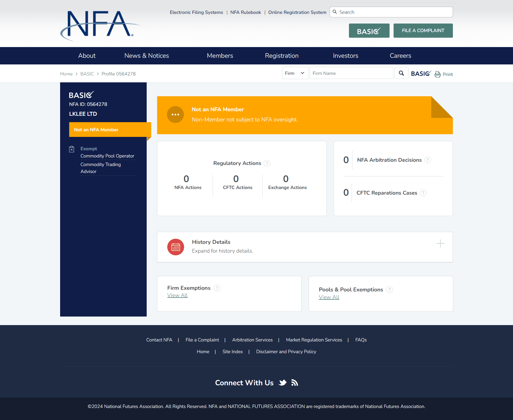Click the BASIC breadcrumb link
The height and width of the screenshot is (420, 513).
[87, 74]
